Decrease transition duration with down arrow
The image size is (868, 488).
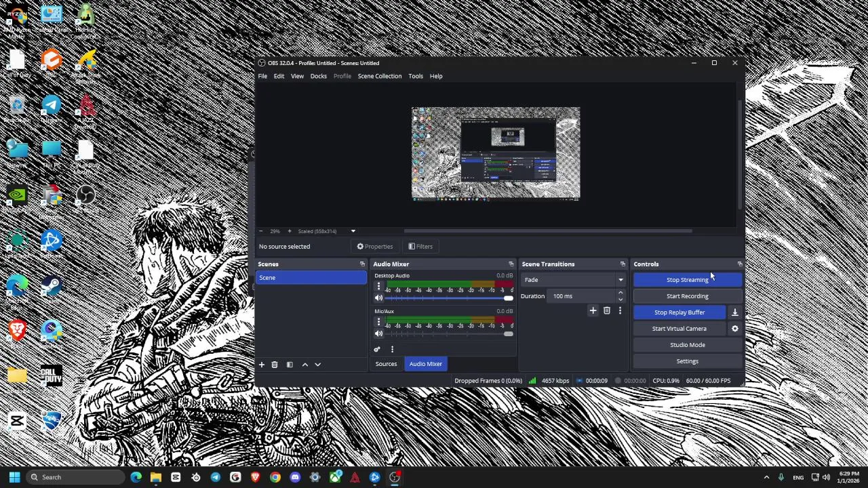point(620,300)
